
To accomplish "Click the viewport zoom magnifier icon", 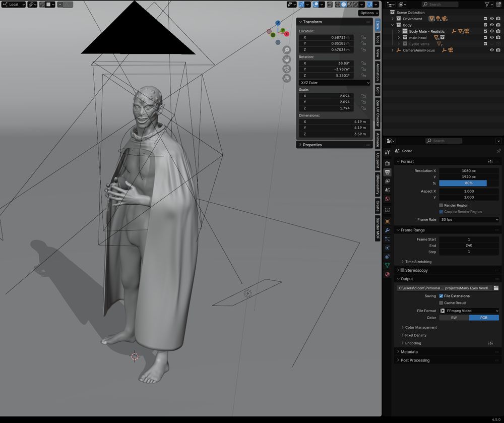I will coord(286,50).
